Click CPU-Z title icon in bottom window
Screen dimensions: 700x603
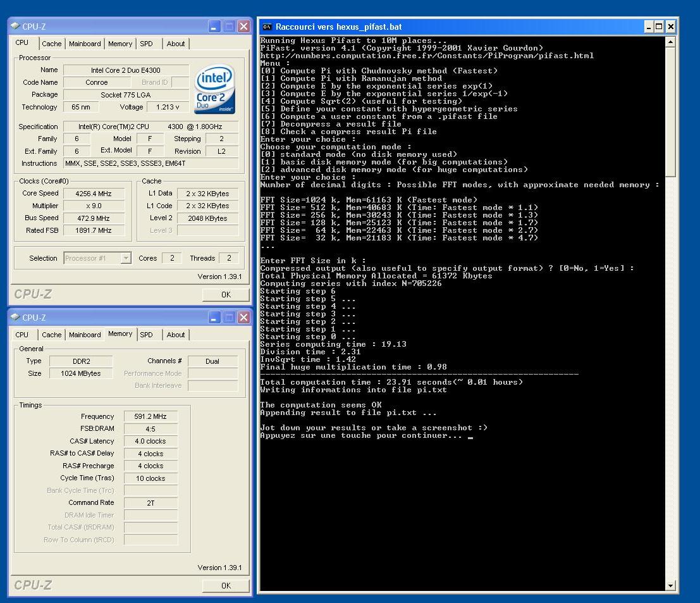point(15,317)
